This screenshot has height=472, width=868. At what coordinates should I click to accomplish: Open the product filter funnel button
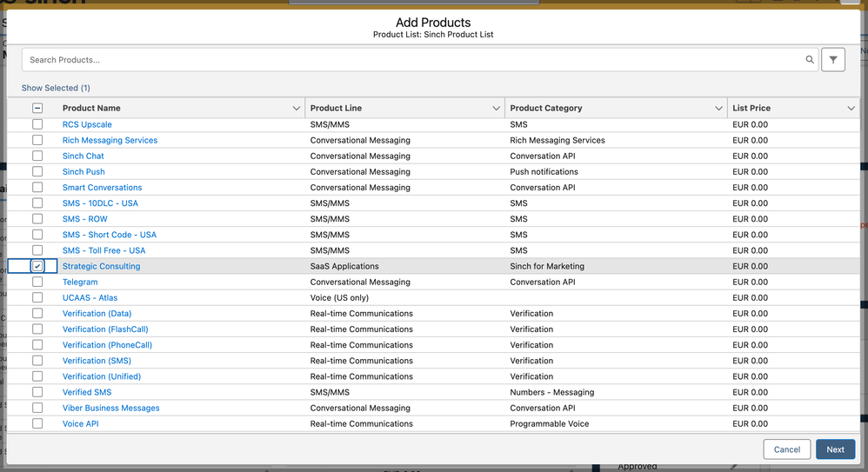(833, 60)
